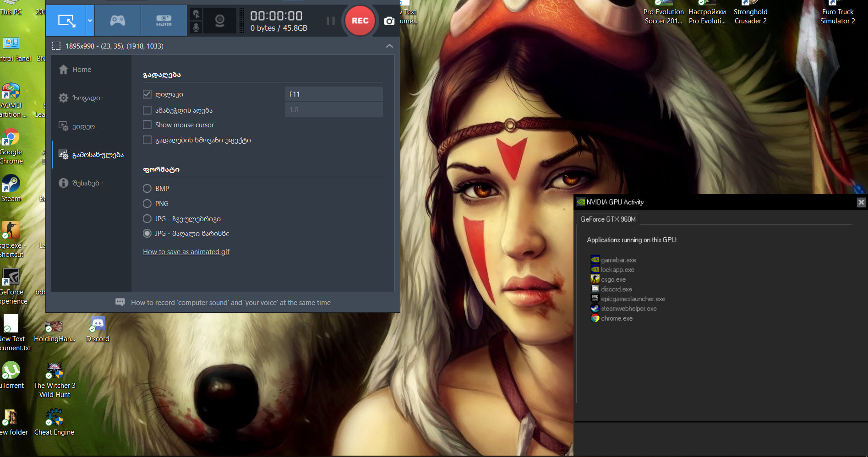Switch to the HDMI device recording mode
868x457 pixels.
[x=164, y=21]
